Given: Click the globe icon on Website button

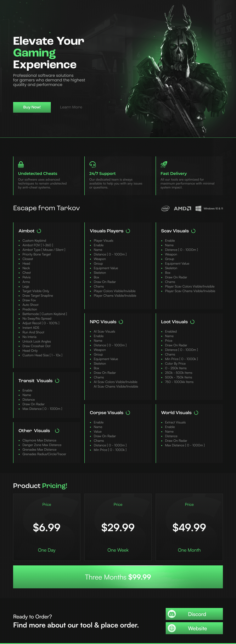Looking at the screenshot, I should click(172, 628).
